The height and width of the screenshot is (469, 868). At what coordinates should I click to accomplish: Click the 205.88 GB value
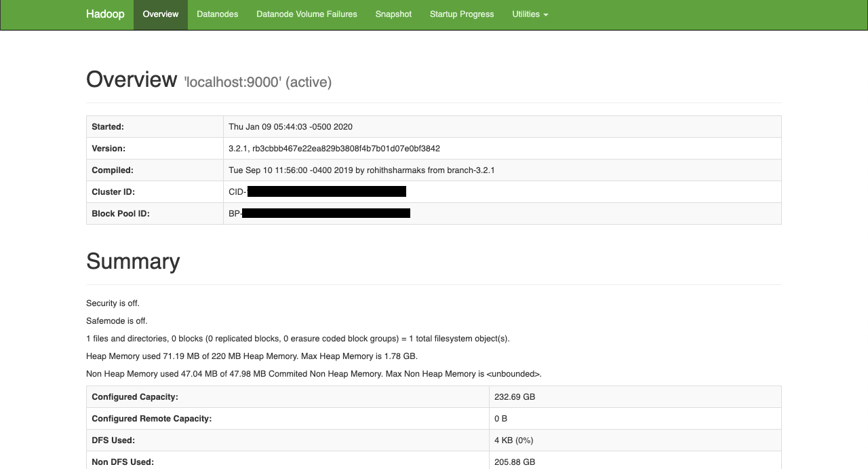pos(515,462)
